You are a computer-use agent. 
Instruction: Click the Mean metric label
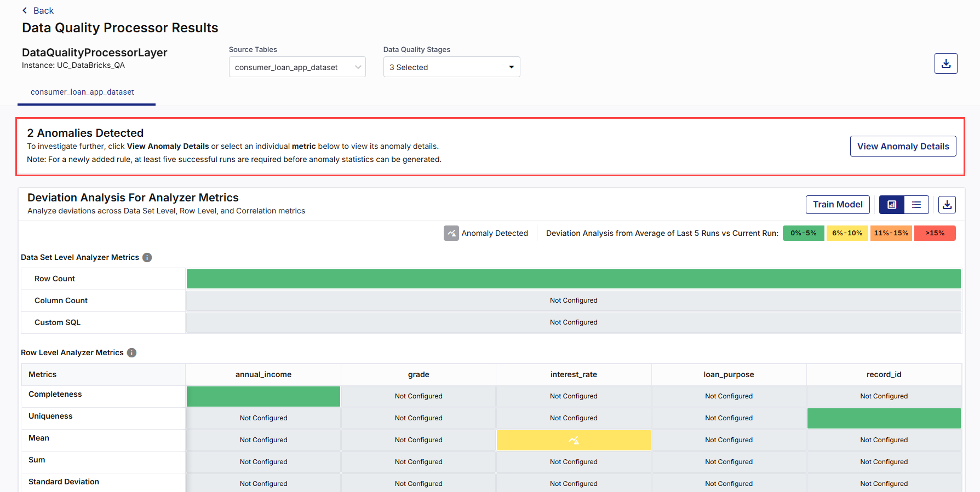[x=39, y=438]
